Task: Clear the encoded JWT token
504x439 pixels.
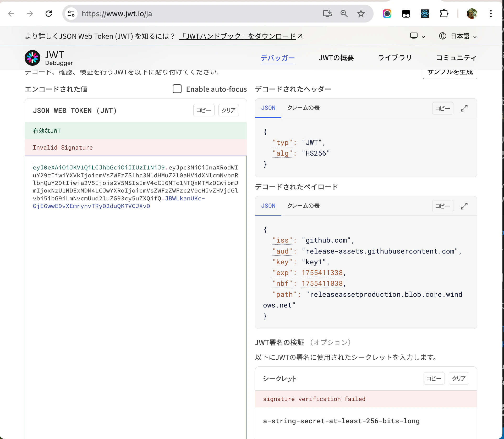Action: coord(228,110)
